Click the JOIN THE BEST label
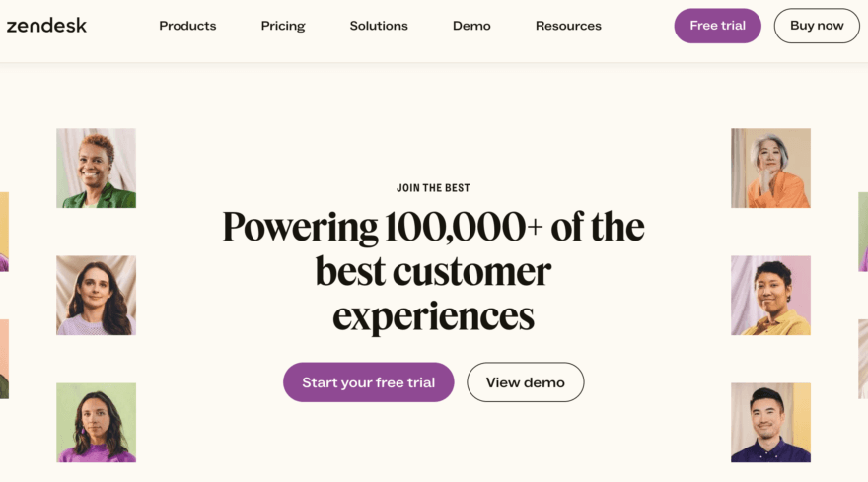The width and height of the screenshot is (868, 482). click(433, 188)
